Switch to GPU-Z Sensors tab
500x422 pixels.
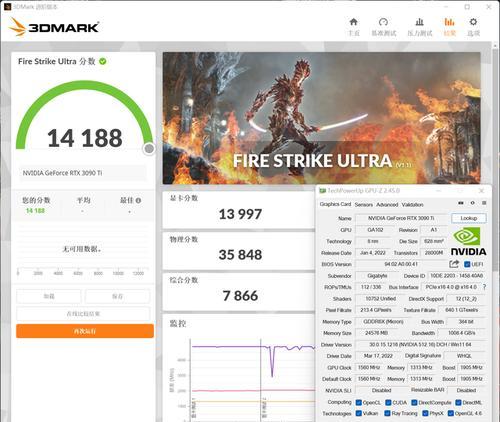(364, 204)
